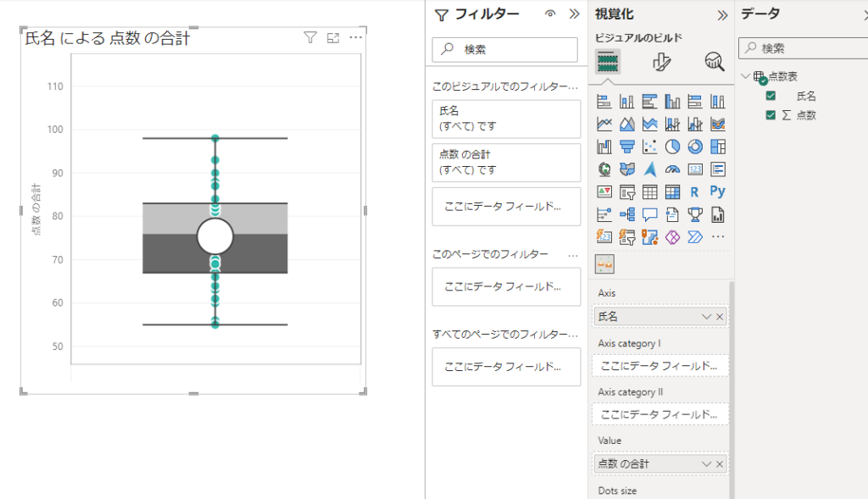The image size is (868, 499).
Task: Toggle the eye icon in フィルター pane
Action: pos(550,14)
